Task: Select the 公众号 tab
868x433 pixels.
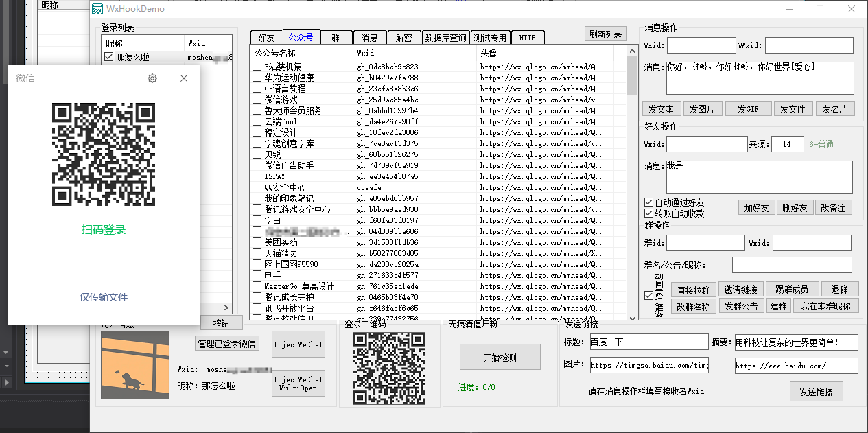Action: pyautogui.click(x=301, y=37)
